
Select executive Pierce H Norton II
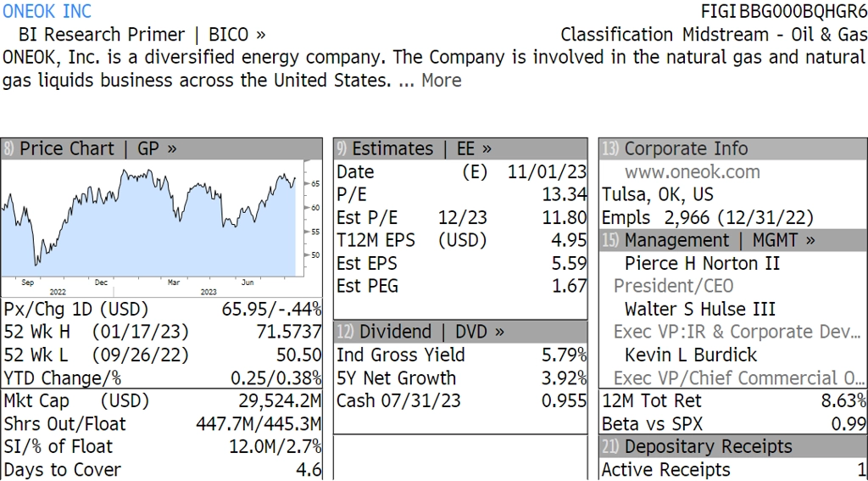click(x=702, y=263)
